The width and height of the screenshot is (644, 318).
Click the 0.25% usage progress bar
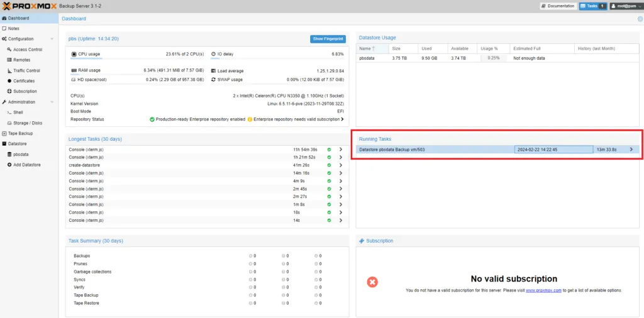[x=493, y=58]
